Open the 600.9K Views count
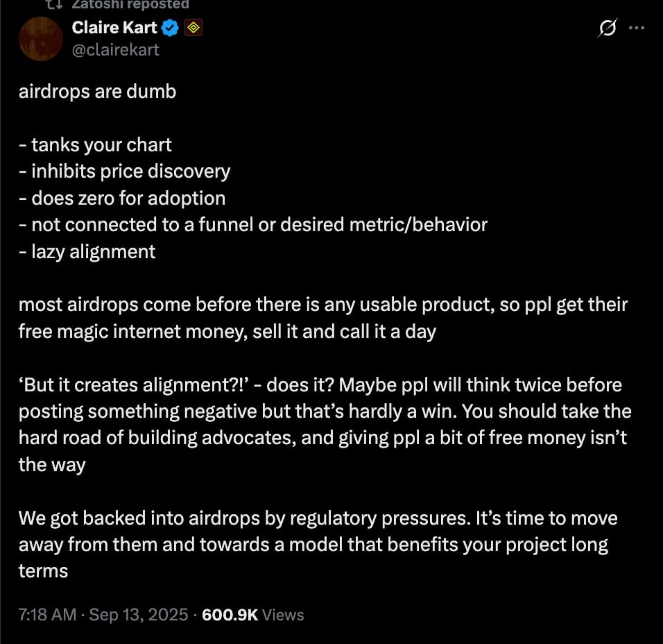 (253, 615)
